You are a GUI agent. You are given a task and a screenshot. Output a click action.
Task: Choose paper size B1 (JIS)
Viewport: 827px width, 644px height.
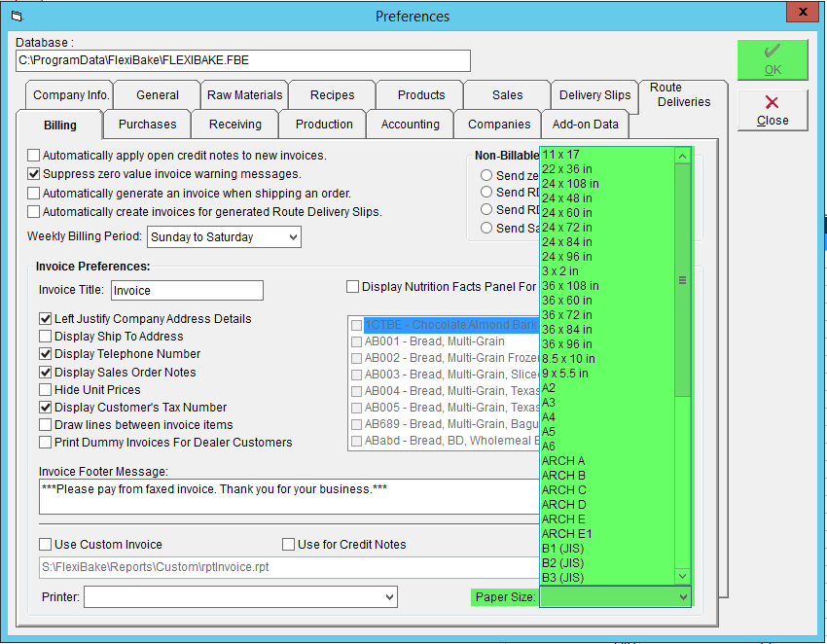607,549
